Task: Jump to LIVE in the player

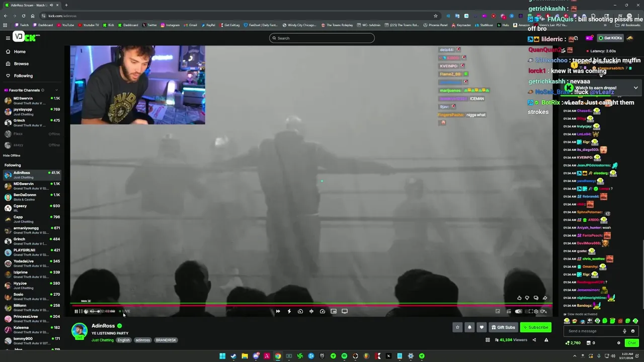Action: point(125,311)
